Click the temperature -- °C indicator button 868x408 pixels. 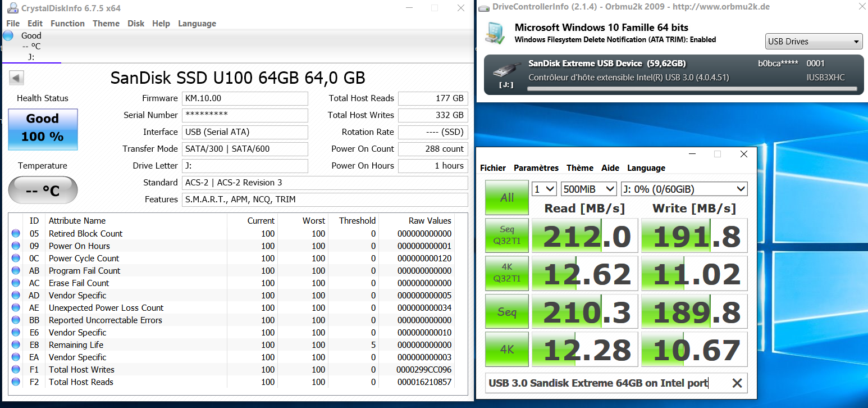tap(43, 190)
